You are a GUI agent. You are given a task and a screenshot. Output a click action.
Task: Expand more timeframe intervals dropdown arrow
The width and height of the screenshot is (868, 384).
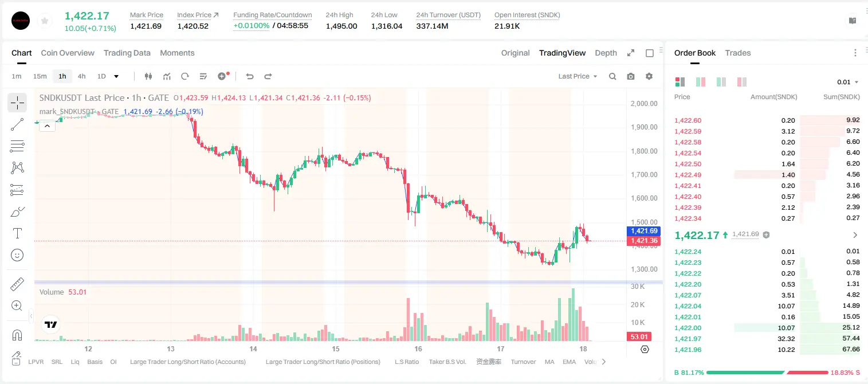pyautogui.click(x=117, y=76)
